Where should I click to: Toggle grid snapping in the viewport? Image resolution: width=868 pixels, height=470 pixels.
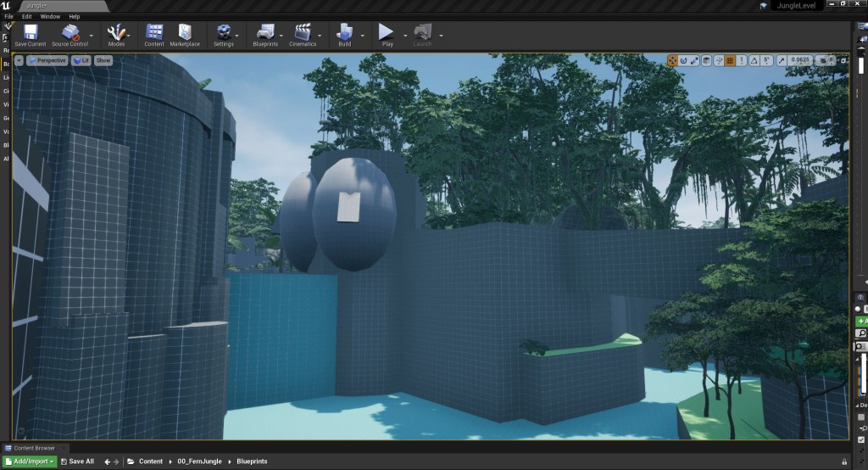pos(730,61)
